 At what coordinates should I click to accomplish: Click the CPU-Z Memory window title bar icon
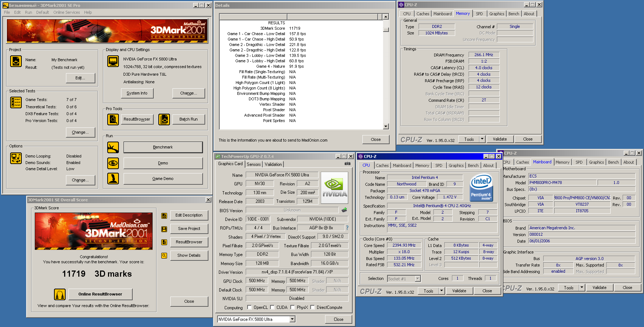point(401,5)
